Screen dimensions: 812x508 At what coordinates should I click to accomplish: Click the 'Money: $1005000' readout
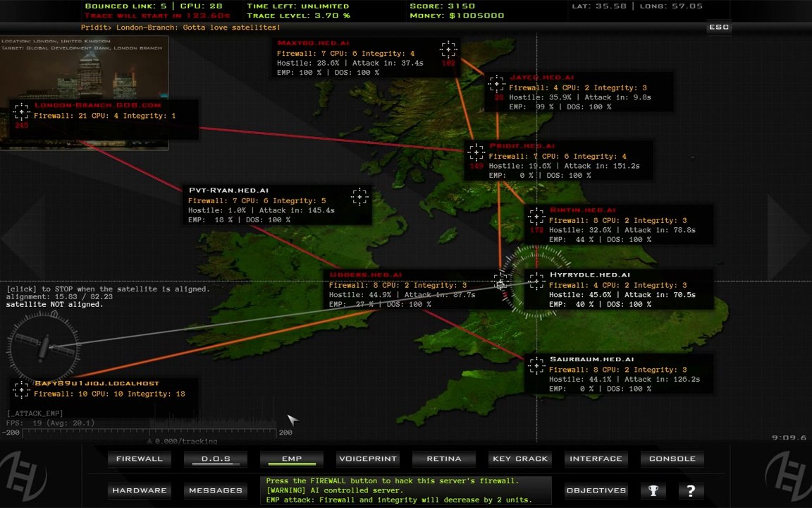pos(457,16)
